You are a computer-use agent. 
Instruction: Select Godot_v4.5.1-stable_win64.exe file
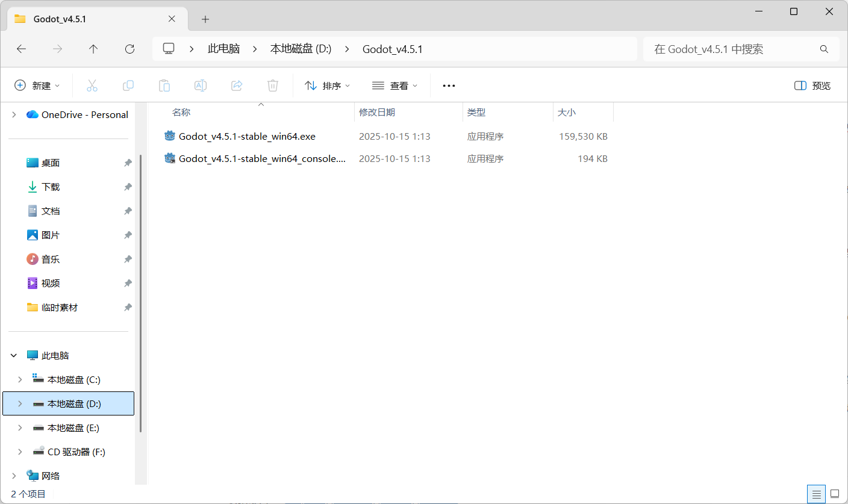click(247, 136)
